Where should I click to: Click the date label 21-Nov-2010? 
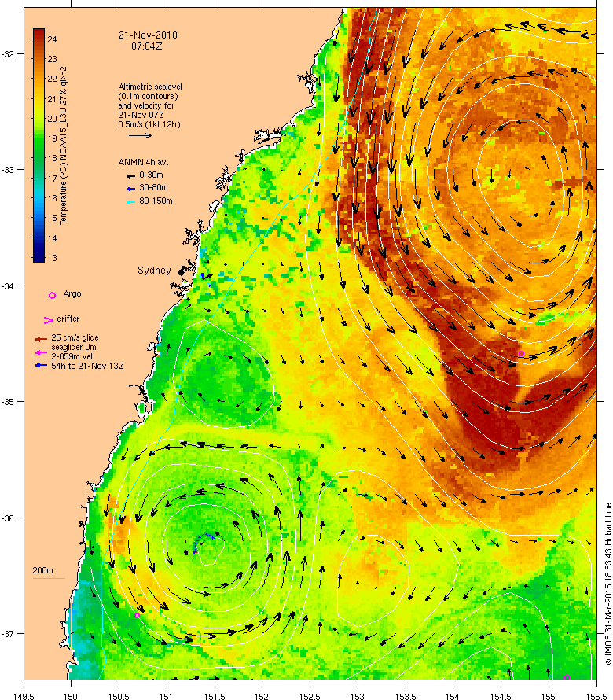[148, 35]
